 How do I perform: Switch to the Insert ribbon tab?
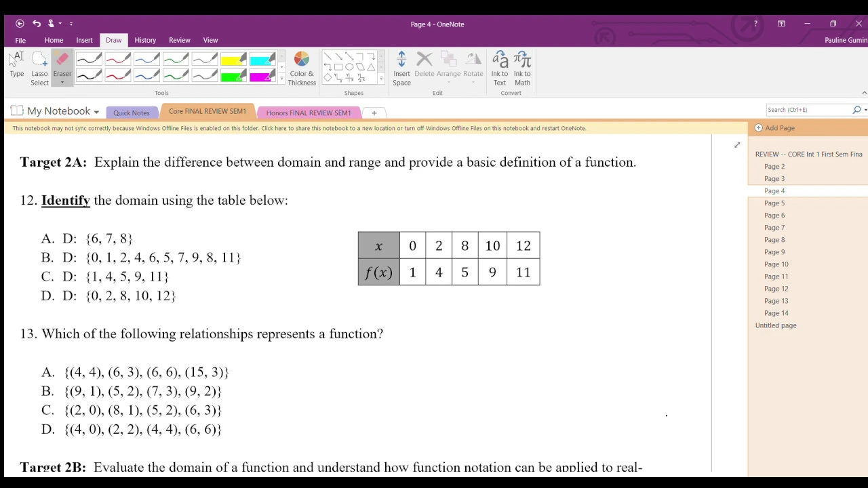(84, 40)
